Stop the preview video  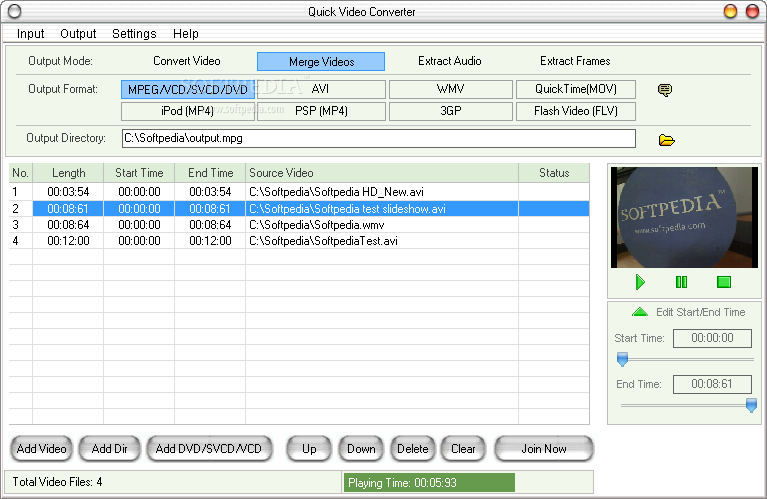(723, 282)
